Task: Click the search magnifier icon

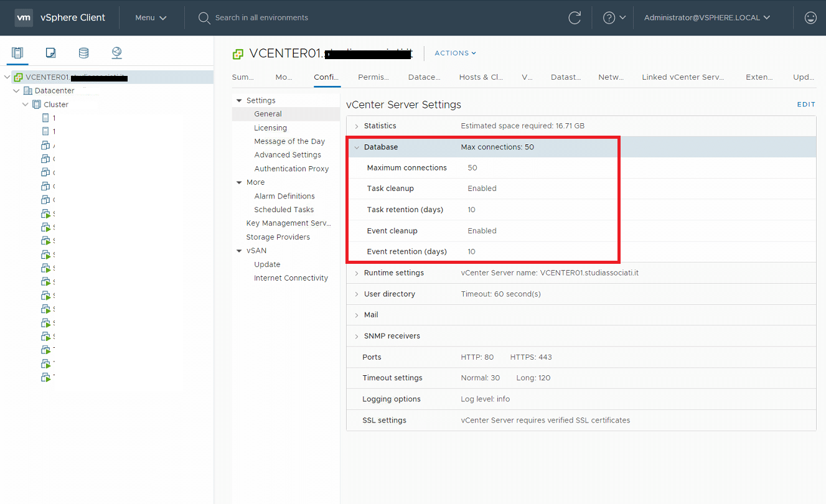Action: [204, 18]
